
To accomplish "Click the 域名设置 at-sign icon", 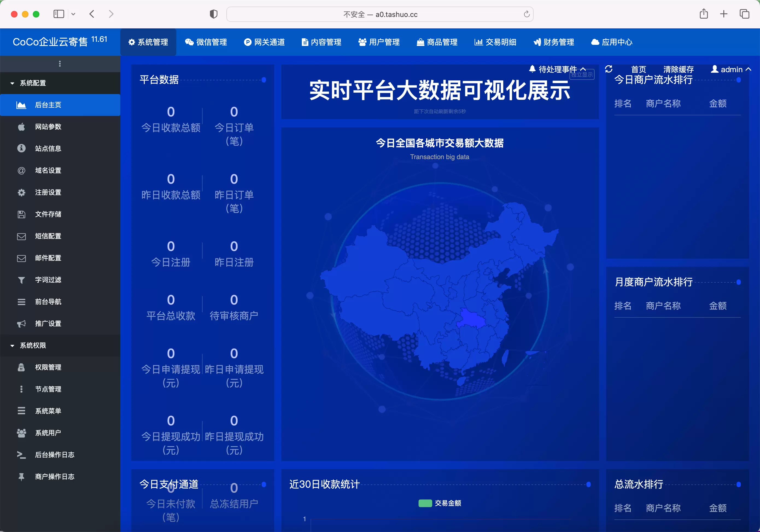I will [x=21, y=171].
